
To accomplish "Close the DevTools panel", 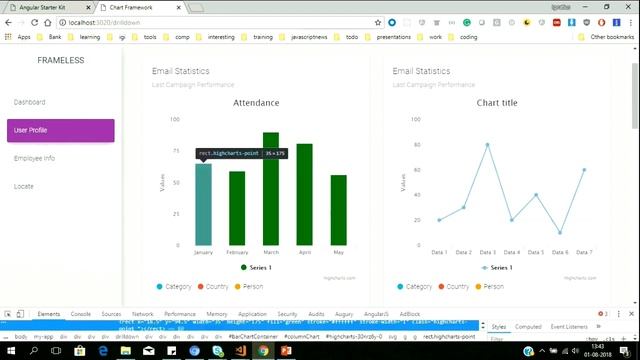I will coord(631,313).
